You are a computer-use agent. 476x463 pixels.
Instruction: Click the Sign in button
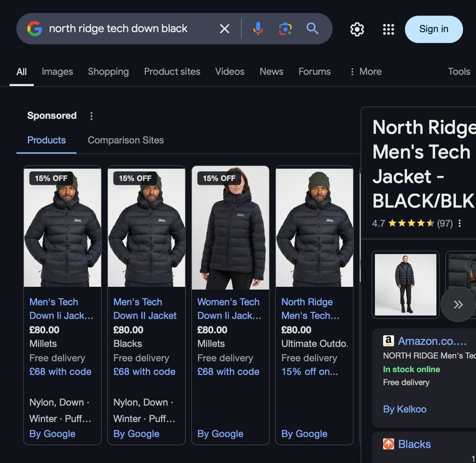[434, 29]
